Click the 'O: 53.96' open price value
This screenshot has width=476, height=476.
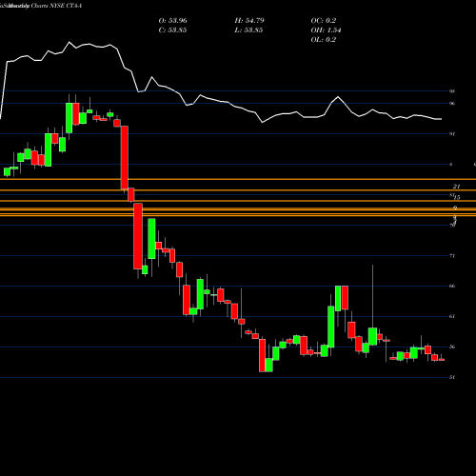tap(172, 21)
